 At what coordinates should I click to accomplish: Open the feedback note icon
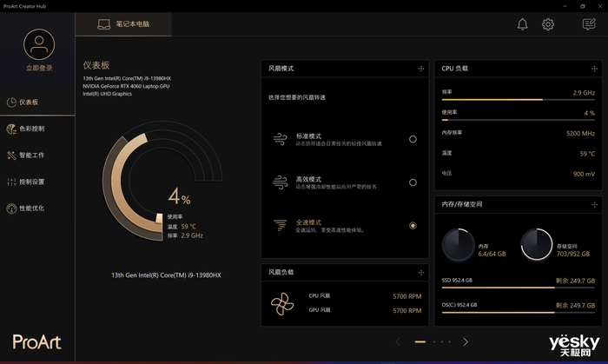tap(589, 24)
